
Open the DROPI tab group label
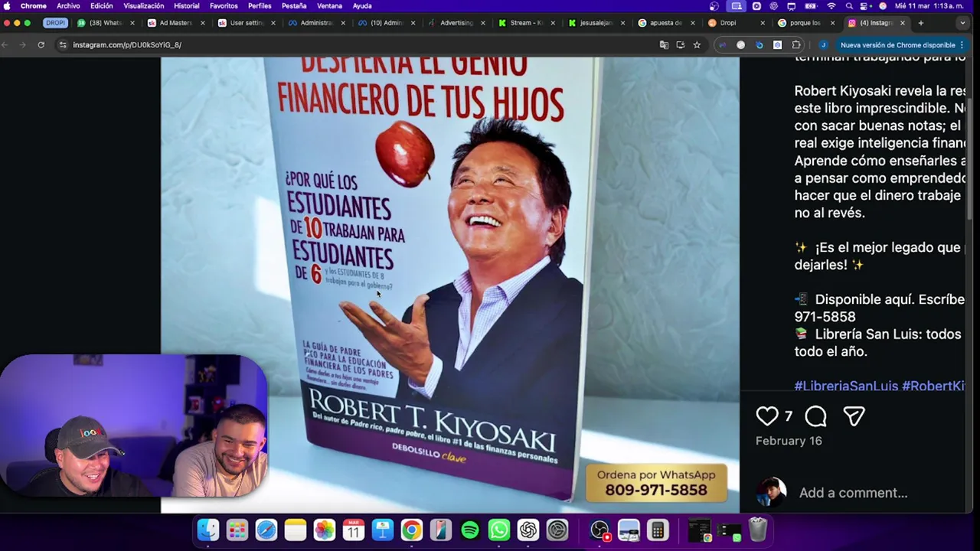tap(55, 23)
